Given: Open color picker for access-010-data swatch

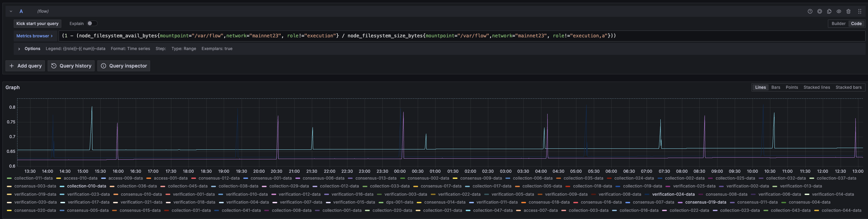Looking at the screenshot, I should click(x=59, y=178).
